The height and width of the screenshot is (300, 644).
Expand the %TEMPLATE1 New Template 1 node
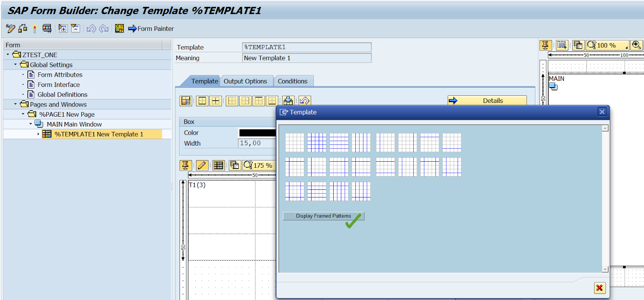(x=38, y=134)
